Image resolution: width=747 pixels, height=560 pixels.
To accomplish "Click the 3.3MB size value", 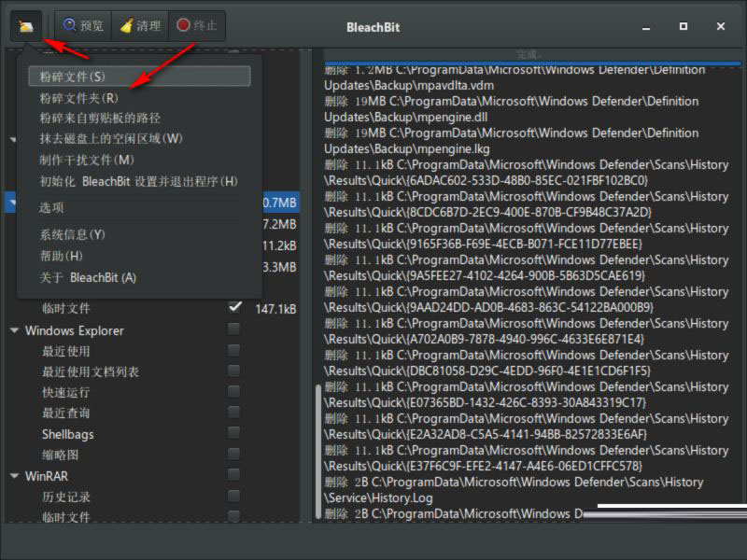I will point(279,267).
